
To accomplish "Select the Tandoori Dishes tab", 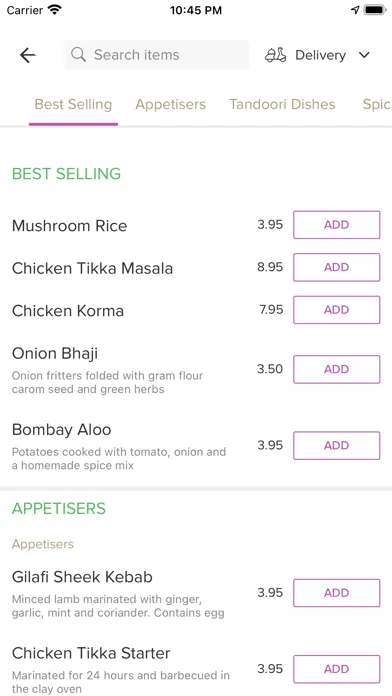I will [282, 104].
